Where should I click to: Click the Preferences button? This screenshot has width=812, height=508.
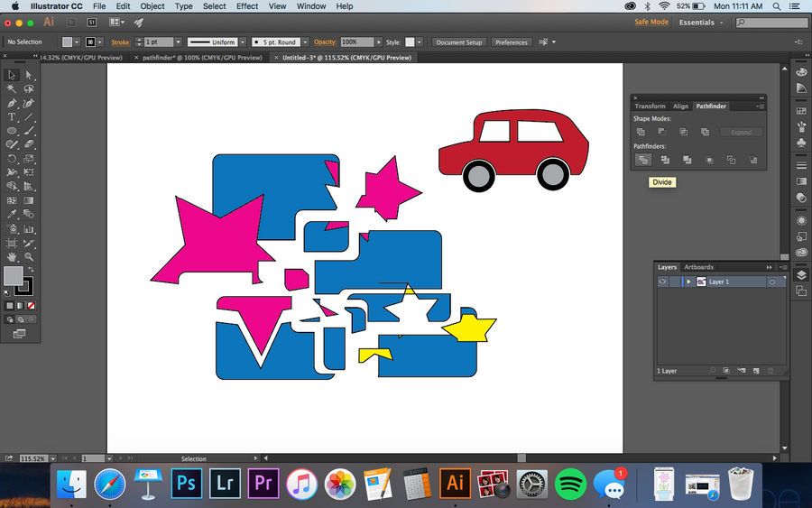(x=512, y=42)
